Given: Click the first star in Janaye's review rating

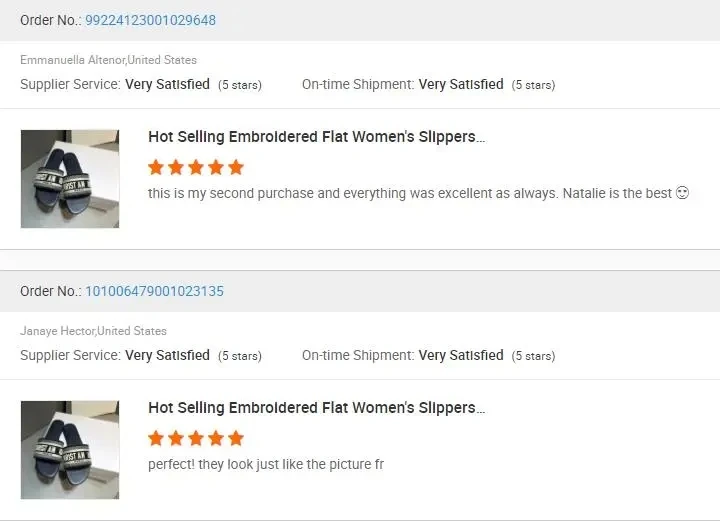Looking at the screenshot, I should point(156,438).
